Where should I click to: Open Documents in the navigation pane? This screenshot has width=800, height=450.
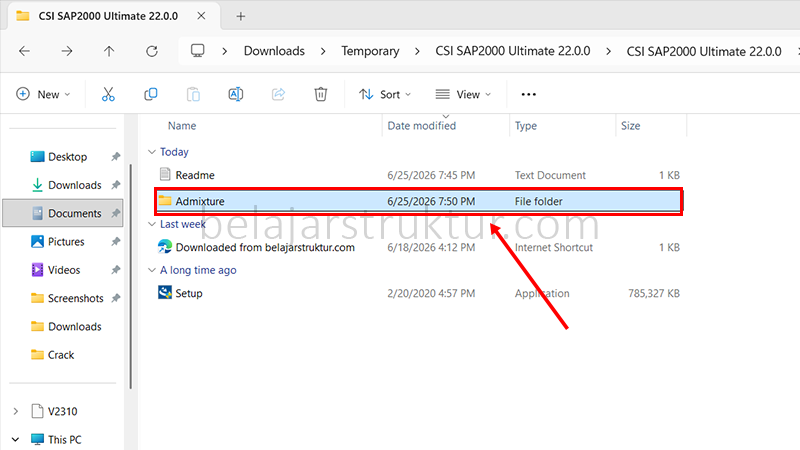point(74,213)
